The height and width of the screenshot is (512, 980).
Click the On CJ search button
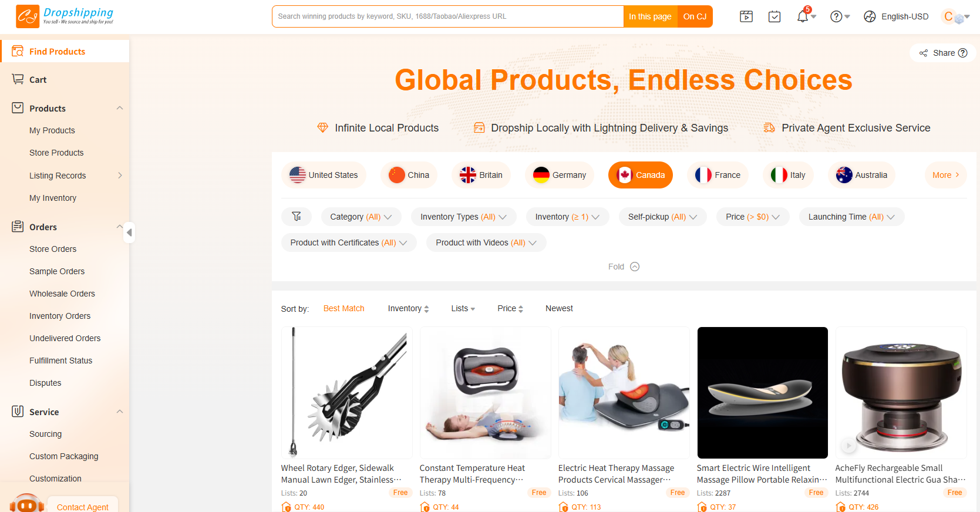[x=695, y=16]
